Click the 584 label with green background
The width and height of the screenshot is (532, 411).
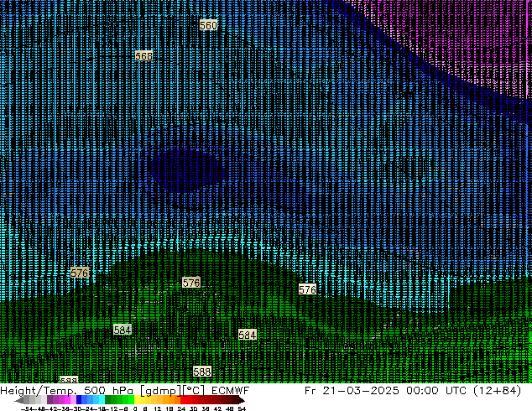123,330
